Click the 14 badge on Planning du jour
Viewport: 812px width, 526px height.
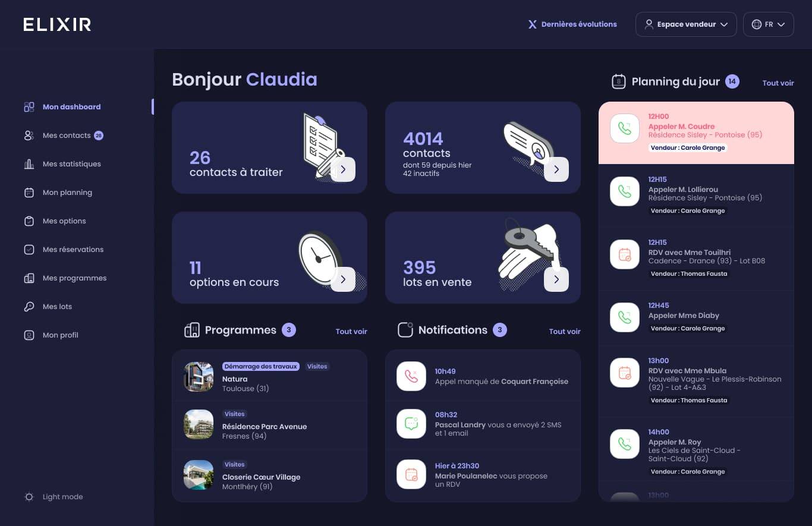tap(732, 81)
